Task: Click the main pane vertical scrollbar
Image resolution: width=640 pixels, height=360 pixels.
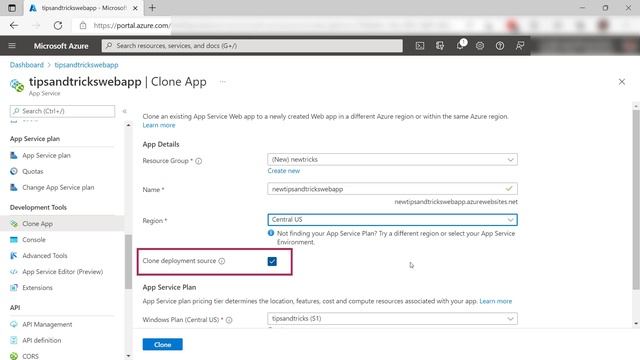Action: coord(636,200)
